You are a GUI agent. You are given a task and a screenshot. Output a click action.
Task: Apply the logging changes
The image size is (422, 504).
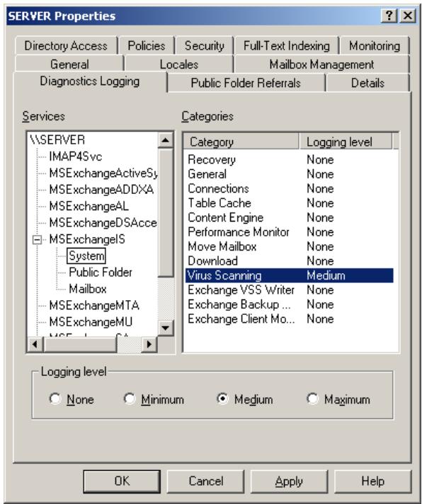point(290,481)
